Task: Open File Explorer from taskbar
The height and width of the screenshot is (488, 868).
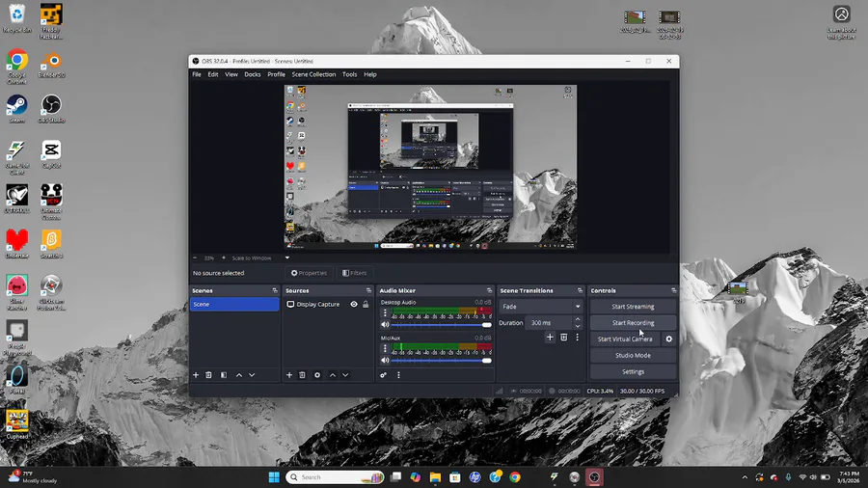Action: click(x=435, y=477)
